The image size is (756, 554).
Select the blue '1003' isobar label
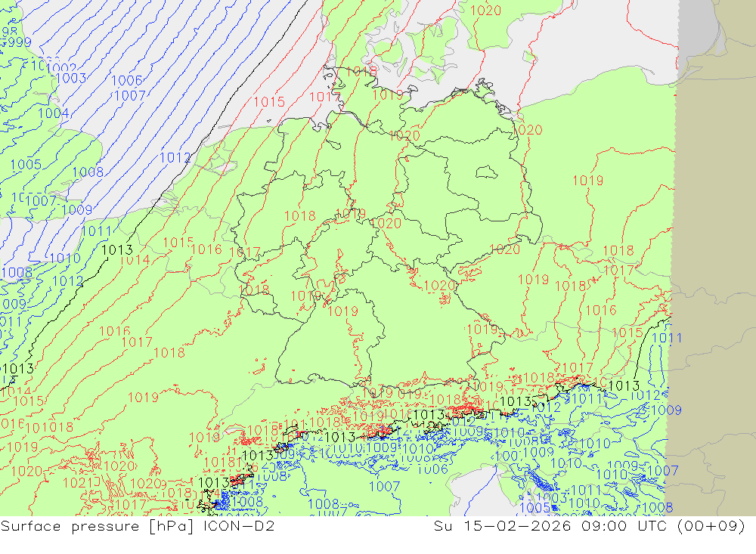point(71,78)
